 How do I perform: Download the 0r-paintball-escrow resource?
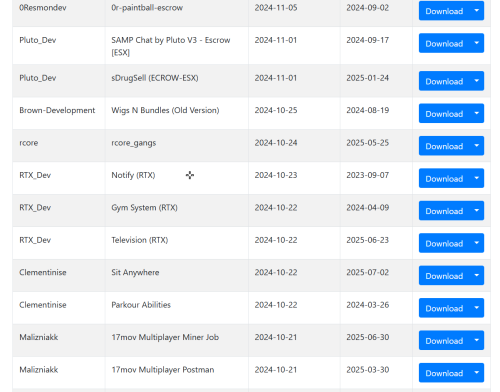point(444,11)
